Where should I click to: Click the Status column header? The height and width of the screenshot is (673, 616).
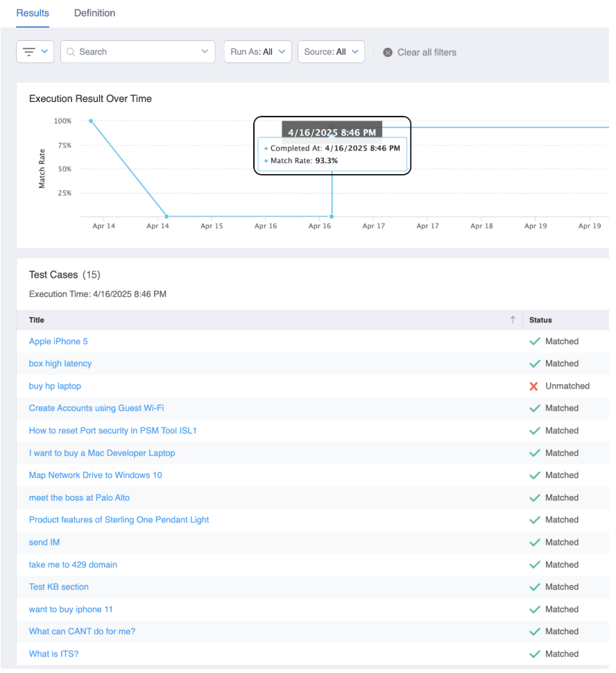[x=540, y=320]
